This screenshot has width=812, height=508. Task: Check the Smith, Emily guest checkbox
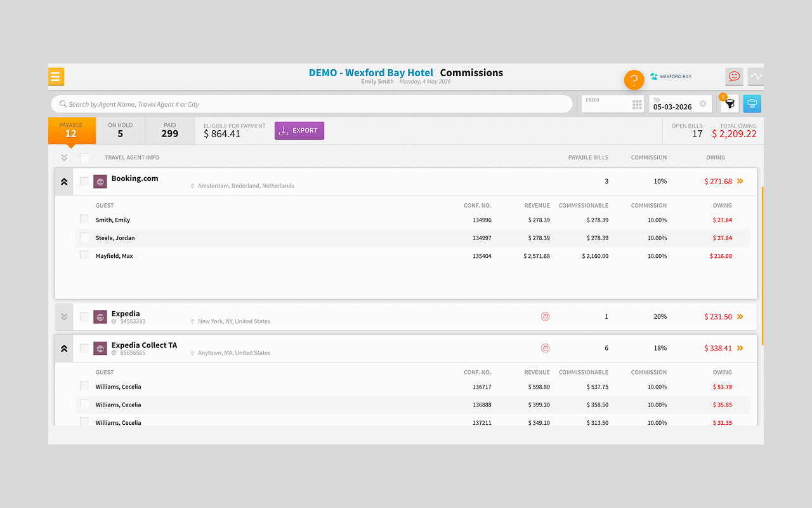click(x=84, y=219)
